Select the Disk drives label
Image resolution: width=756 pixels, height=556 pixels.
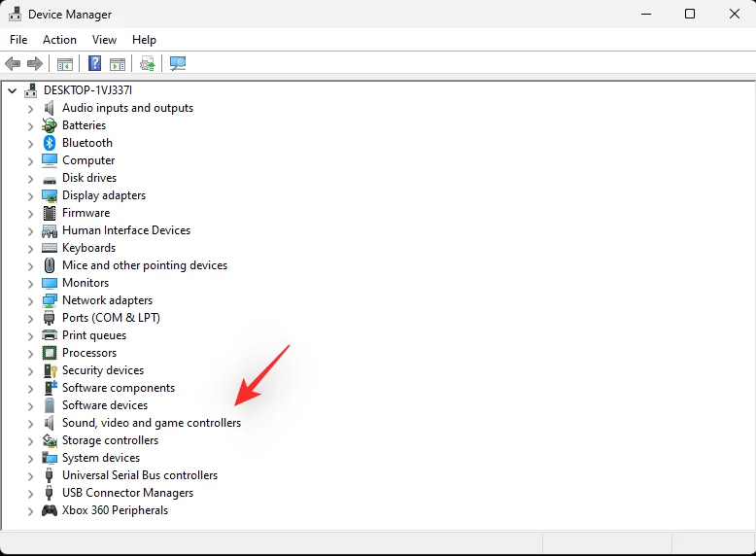coord(89,178)
